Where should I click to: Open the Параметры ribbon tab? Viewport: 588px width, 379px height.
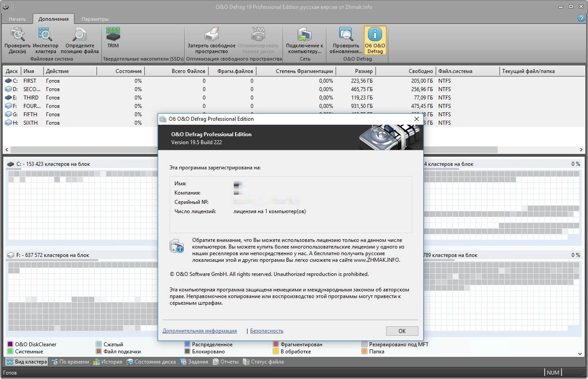coord(95,19)
